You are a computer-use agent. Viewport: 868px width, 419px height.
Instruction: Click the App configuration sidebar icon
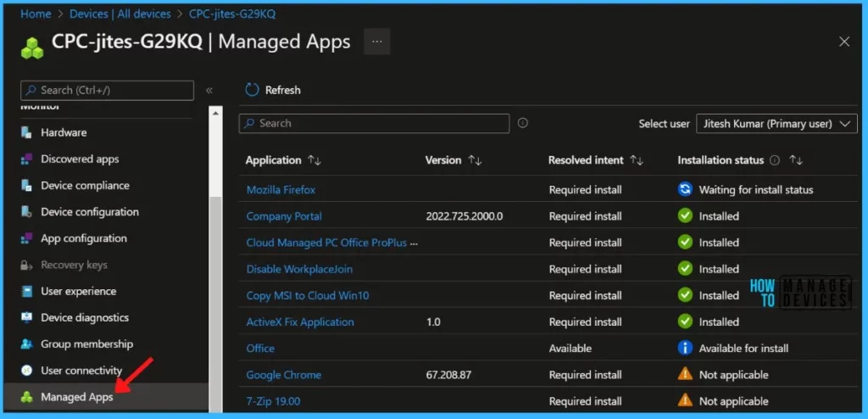click(26, 238)
